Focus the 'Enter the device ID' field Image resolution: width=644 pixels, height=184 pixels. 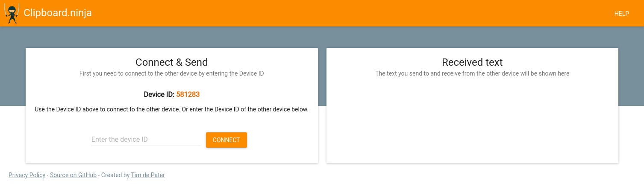pos(146,140)
